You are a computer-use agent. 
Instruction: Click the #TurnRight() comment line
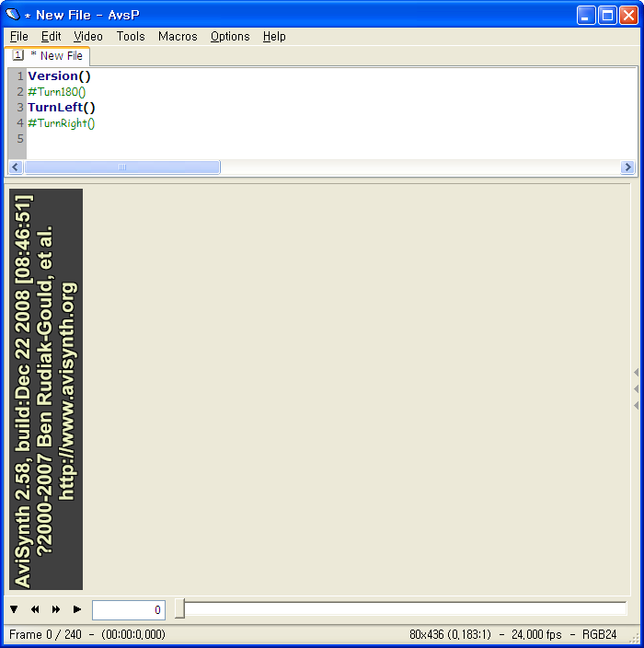(61, 123)
